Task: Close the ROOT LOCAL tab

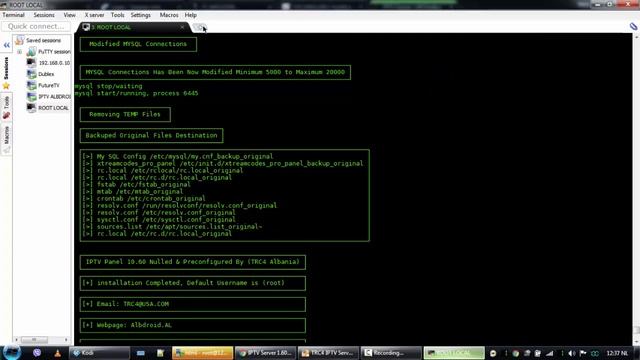Action: [x=182, y=27]
